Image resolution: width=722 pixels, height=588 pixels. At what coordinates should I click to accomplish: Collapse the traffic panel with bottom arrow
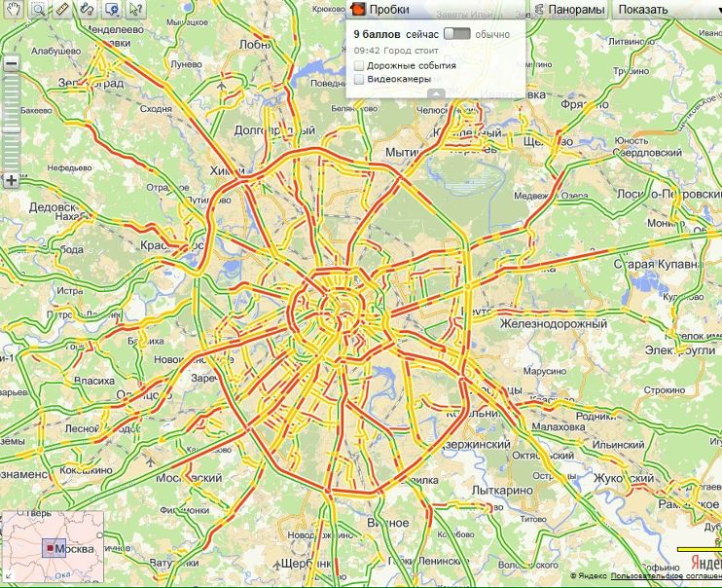(x=437, y=93)
